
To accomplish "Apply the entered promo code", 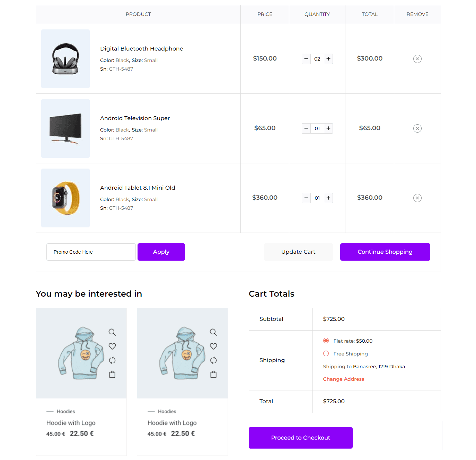I will 161,252.
